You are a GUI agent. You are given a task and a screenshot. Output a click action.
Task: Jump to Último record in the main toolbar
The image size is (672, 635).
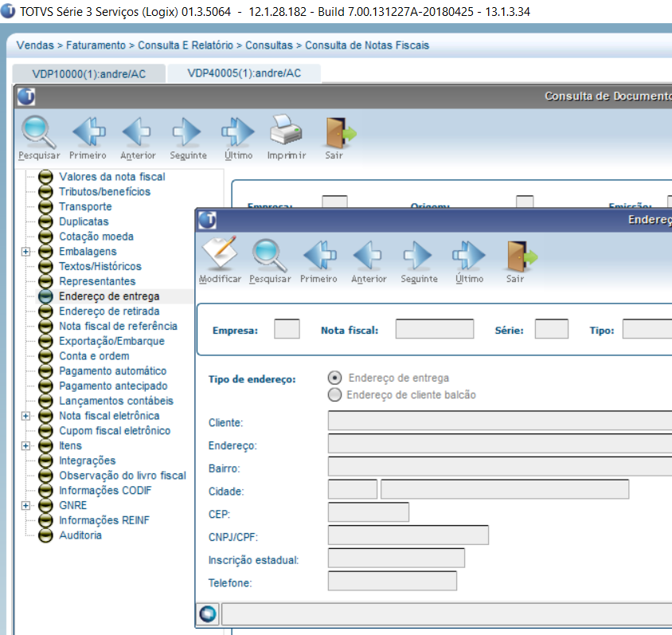[x=238, y=138]
